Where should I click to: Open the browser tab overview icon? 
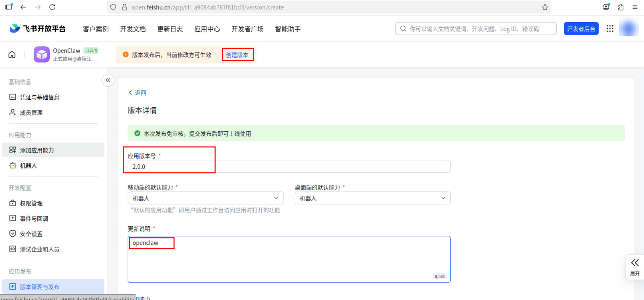pos(9,7)
